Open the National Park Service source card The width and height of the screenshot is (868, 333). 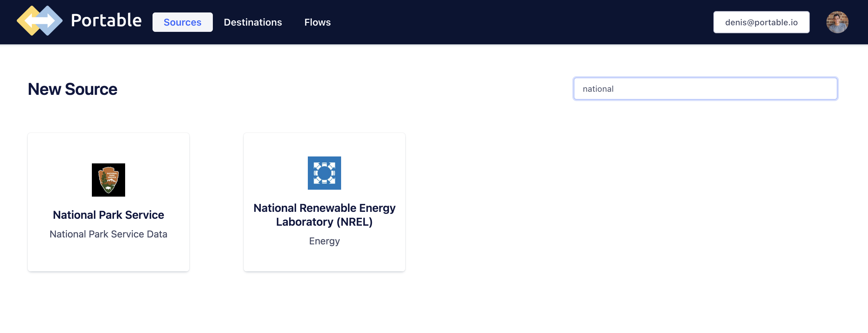tap(108, 256)
